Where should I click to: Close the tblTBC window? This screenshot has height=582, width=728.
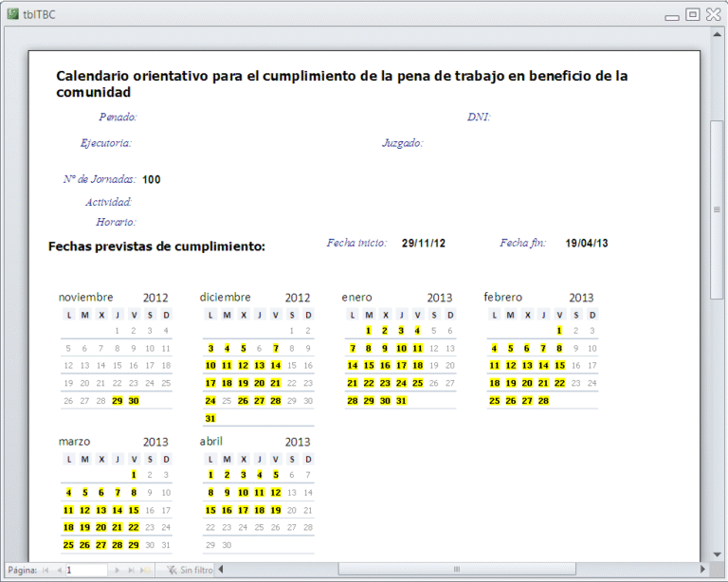coord(714,15)
